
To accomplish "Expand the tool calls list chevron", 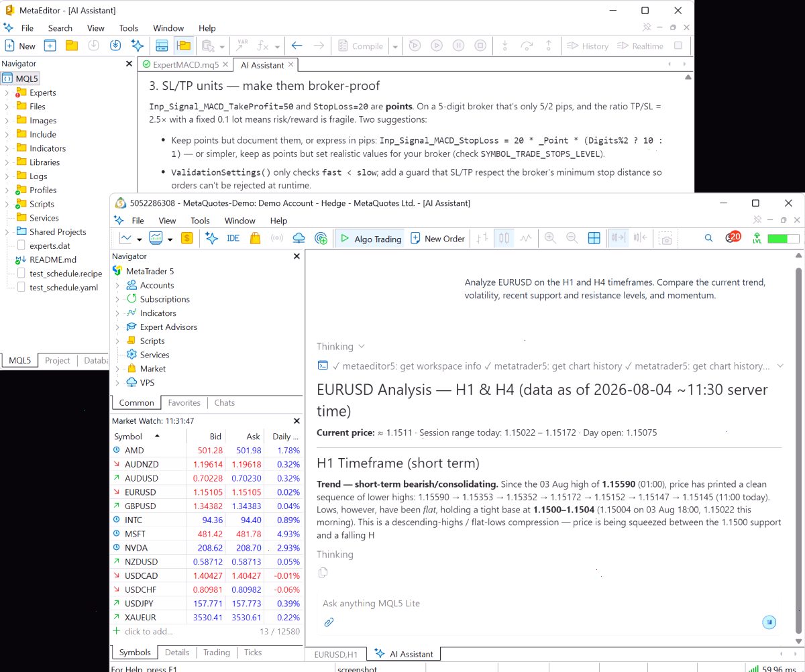I will [780, 366].
